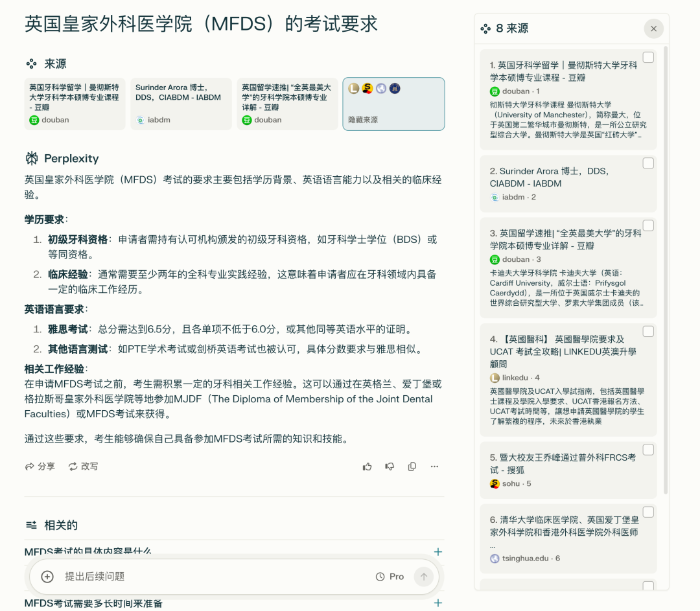Image resolution: width=700 pixels, height=611 pixels.
Task: Click the thumbs up icon
Action: (367, 467)
